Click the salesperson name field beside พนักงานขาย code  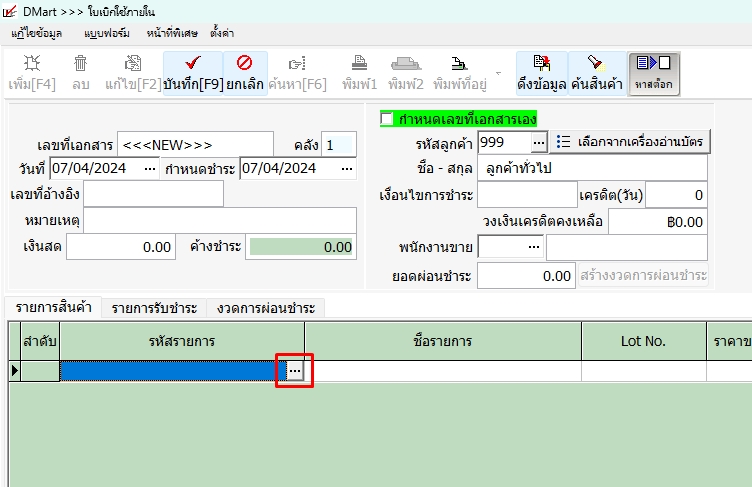(627, 248)
